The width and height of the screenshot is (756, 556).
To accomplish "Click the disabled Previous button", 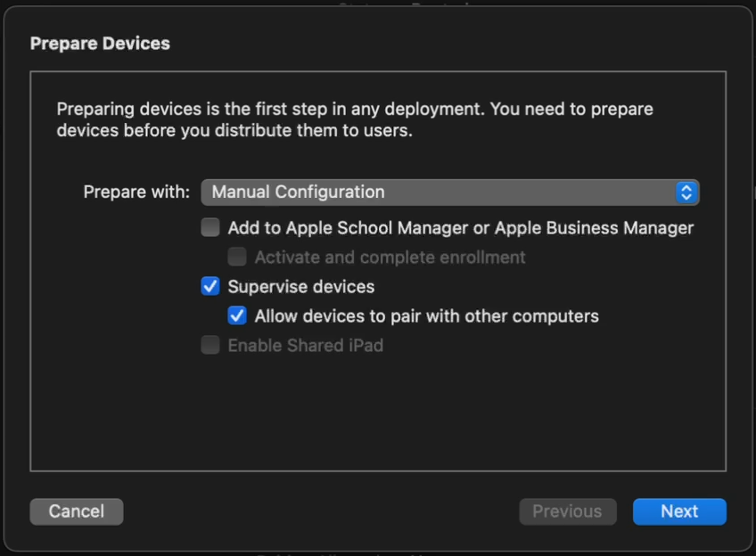I will click(567, 511).
